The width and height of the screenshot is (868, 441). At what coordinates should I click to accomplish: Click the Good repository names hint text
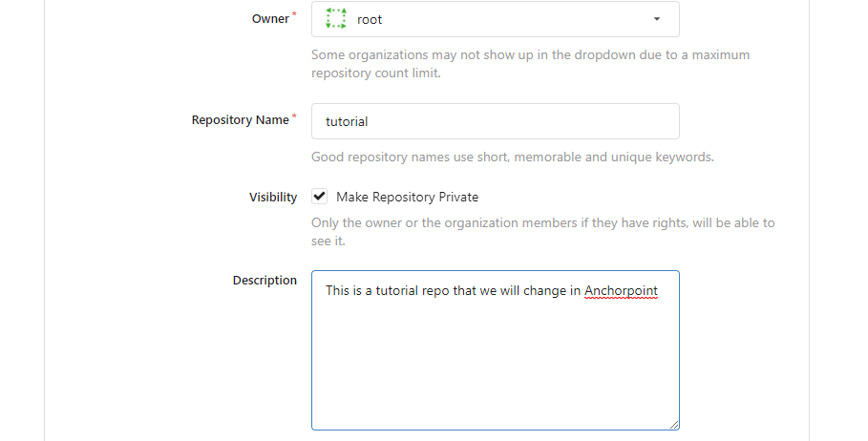click(513, 157)
